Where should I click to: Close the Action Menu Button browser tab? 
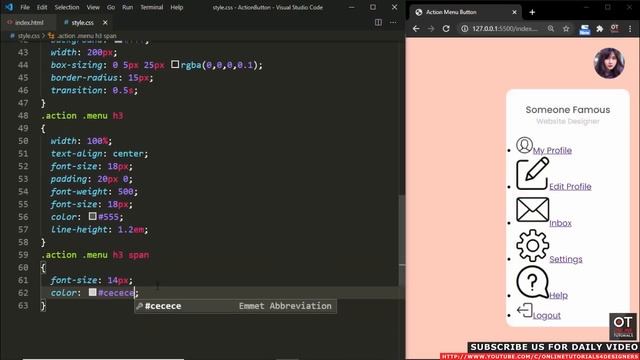click(x=514, y=12)
